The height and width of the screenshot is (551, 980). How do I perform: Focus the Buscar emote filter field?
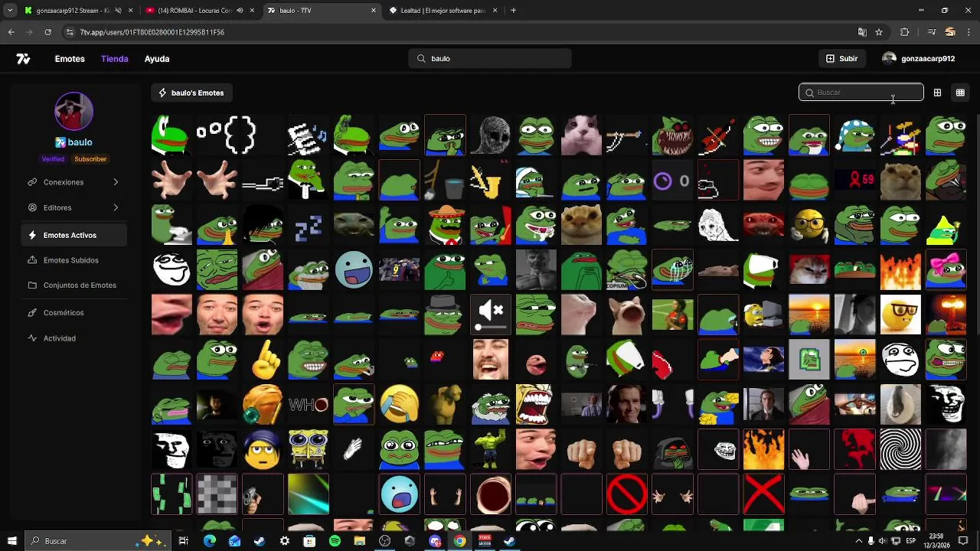(861, 93)
